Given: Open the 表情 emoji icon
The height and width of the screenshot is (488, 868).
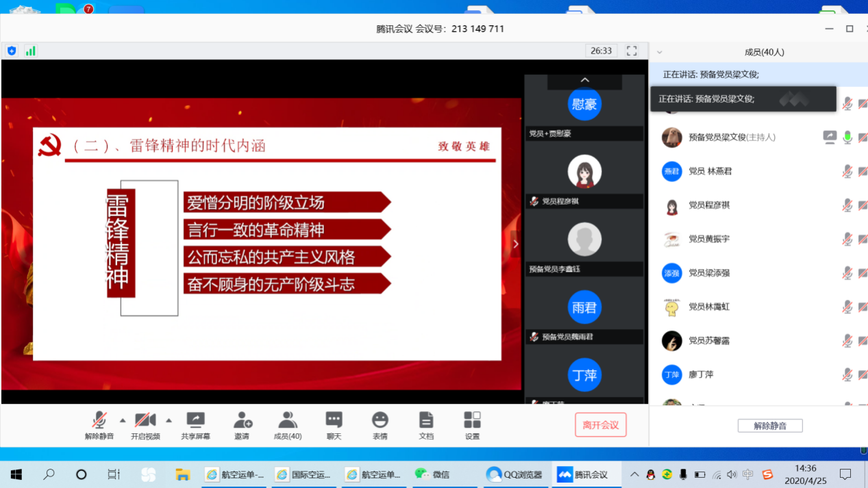Looking at the screenshot, I should click(x=380, y=420).
